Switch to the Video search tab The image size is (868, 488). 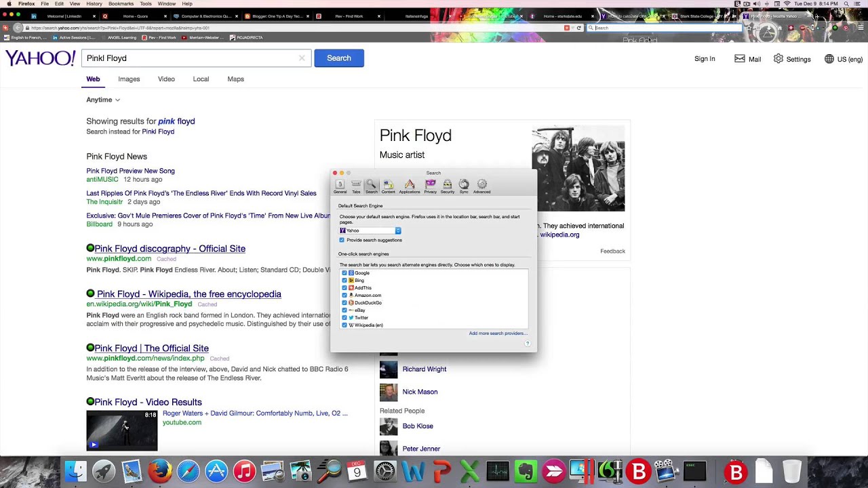(x=166, y=79)
